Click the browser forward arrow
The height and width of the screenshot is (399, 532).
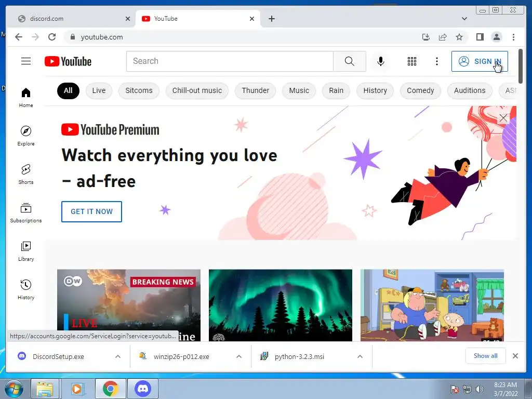35,37
